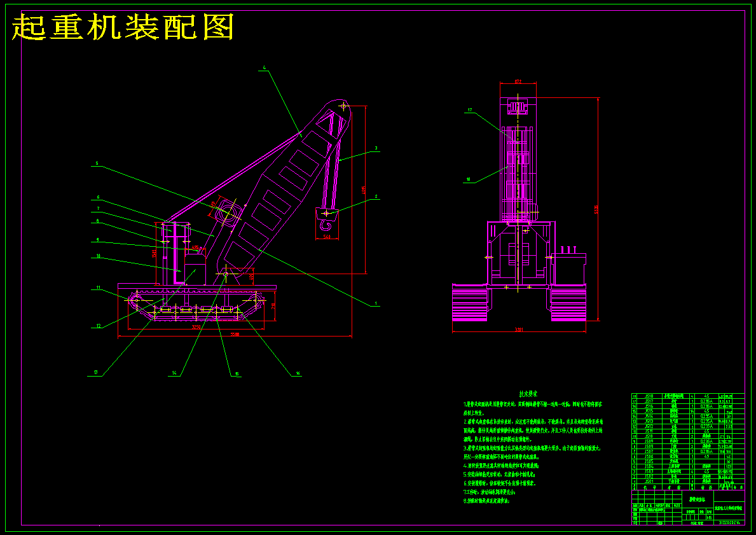Select leader callout label 1 in side view
756x535 pixels.
[x=376, y=305]
